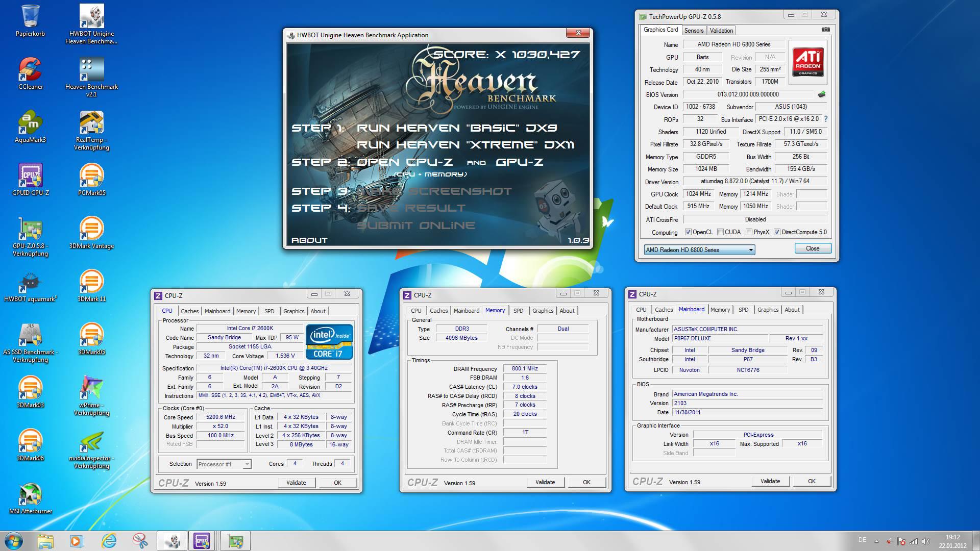The image size is (980, 551).
Task: Open the wPrime Verknüpfung shortcut
Action: (x=91, y=395)
